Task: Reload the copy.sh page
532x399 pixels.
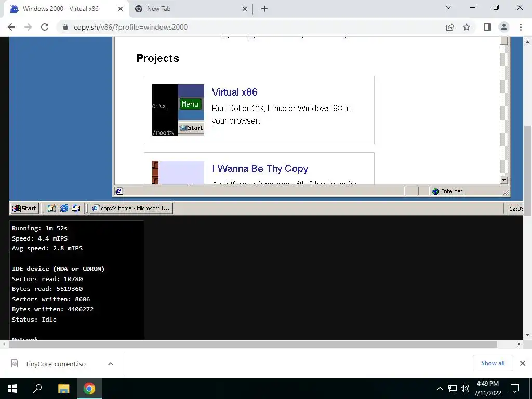Action: (x=45, y=27)
